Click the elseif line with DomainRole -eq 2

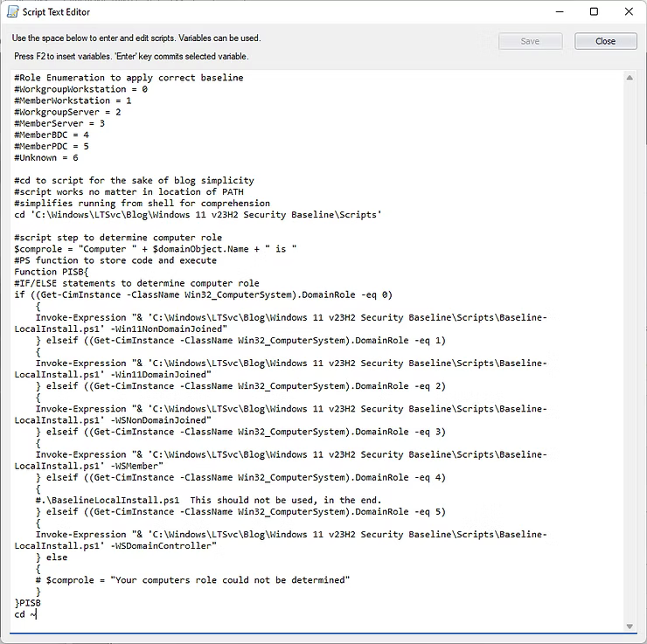(x=240, y=386)
